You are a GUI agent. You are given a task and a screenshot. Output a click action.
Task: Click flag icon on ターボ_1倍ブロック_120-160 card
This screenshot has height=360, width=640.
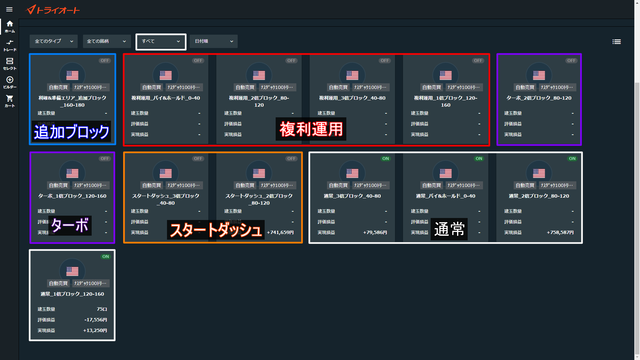tap(72, 173)
